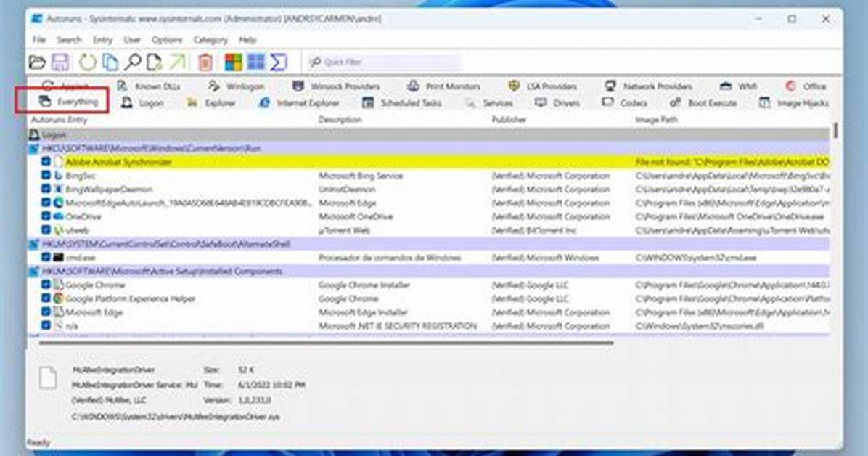868x456 pixels.
Task: Click the Open folder toolbar icon
Action: [x=38, y=62]
